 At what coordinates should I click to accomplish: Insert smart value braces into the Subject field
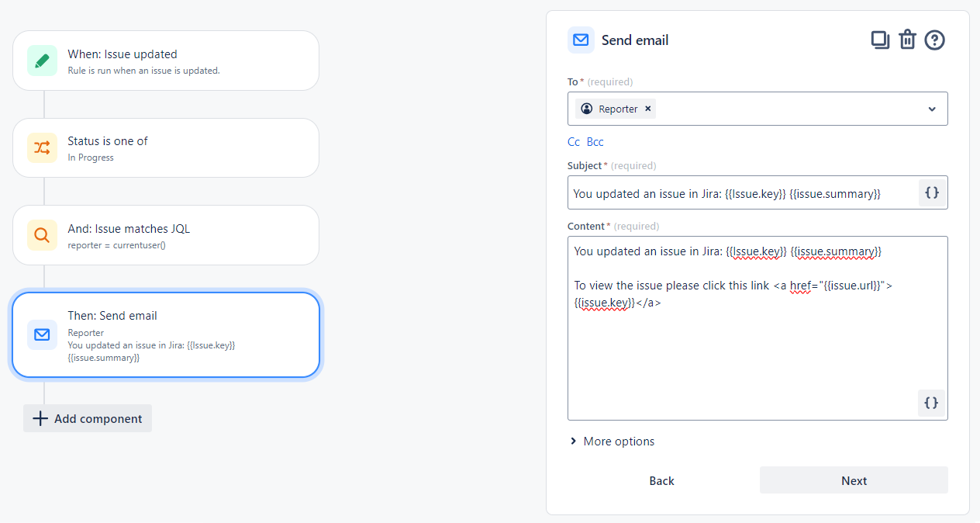point(931,192)
